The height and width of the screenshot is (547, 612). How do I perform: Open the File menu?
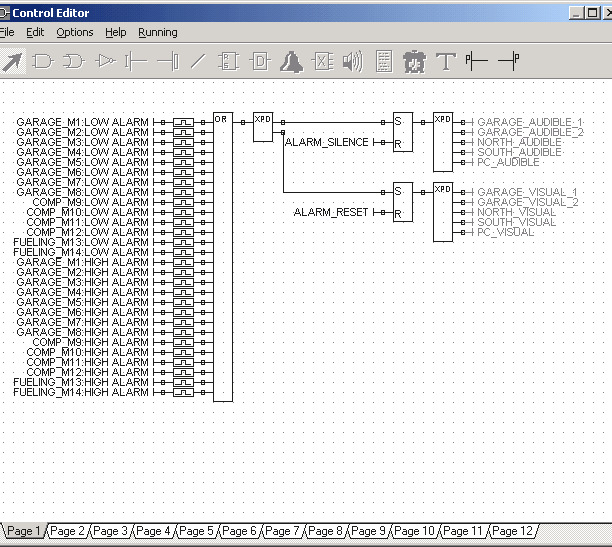[7, 32]
